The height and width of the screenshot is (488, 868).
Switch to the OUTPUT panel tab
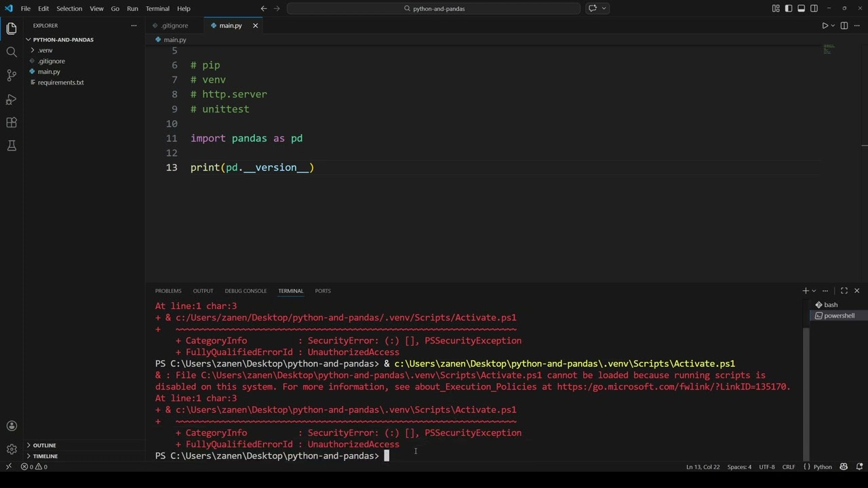point(203,291)
